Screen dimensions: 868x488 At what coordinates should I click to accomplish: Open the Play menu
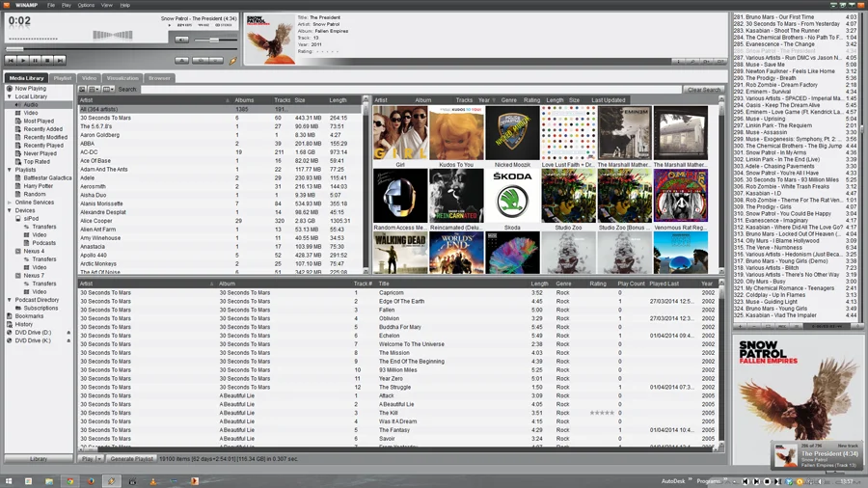tap(67, 5)
